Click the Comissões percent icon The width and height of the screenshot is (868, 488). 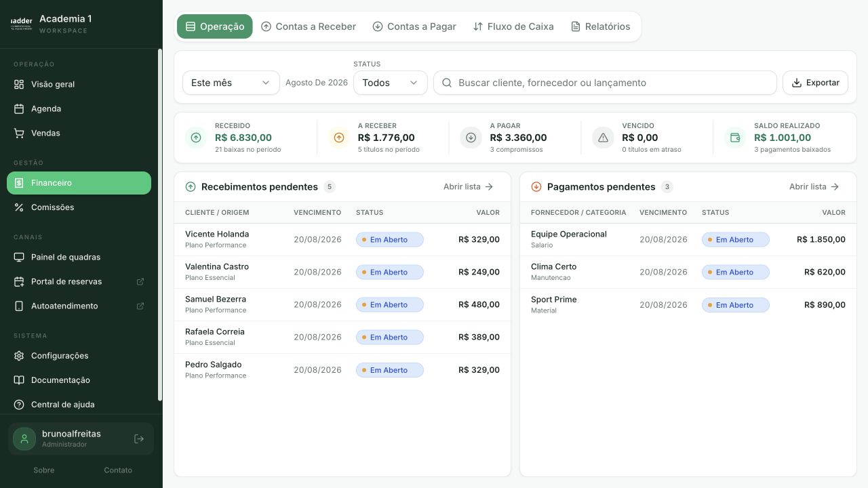click(x=19, y=207)
